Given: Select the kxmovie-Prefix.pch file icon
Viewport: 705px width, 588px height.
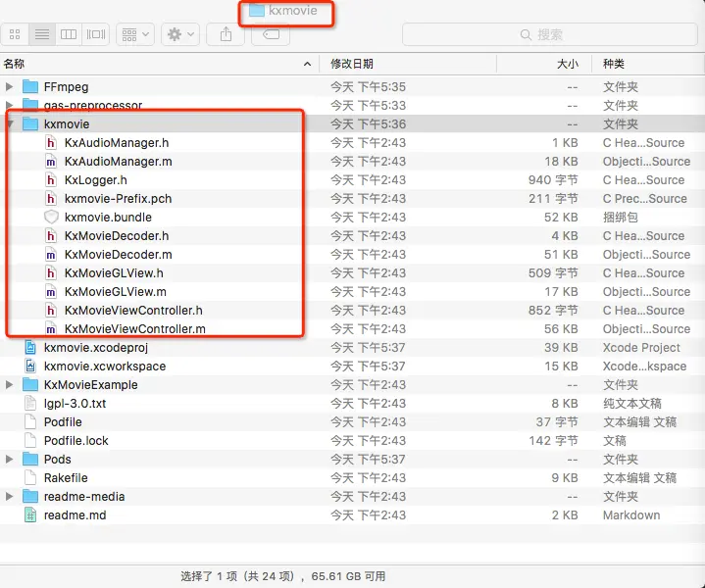Looking at the screenshot, I should point(51,199).
